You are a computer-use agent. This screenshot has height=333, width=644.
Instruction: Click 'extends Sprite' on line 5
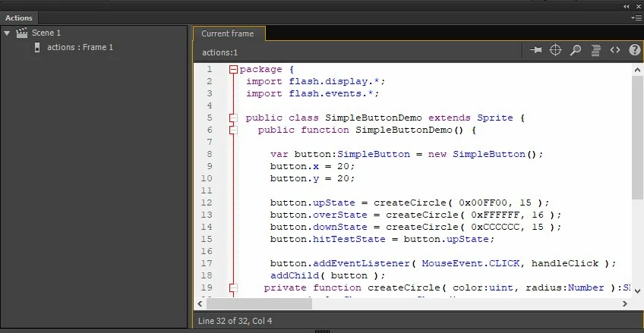coord(471,118)
